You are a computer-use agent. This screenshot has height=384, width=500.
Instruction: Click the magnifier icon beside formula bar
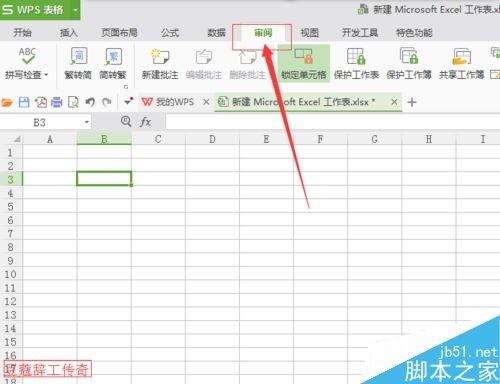[126, 121]
